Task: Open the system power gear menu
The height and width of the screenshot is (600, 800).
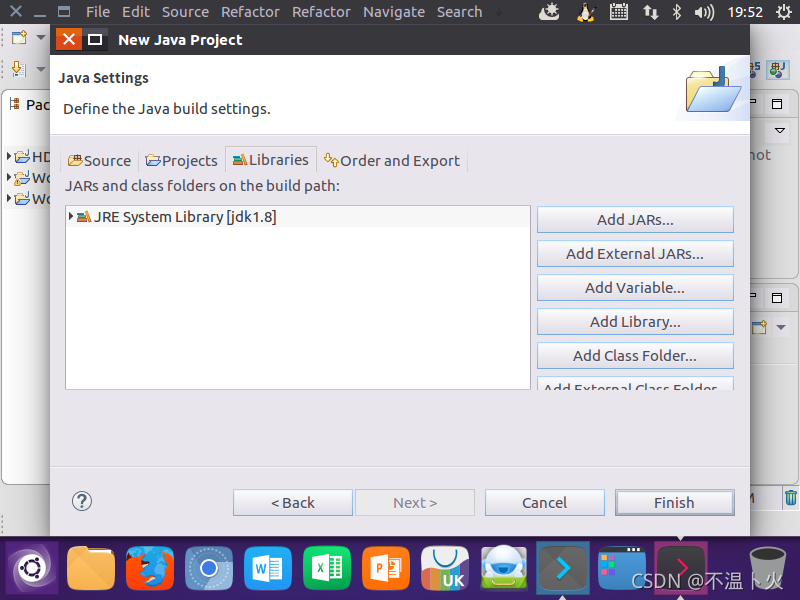Action: [784, 12]
